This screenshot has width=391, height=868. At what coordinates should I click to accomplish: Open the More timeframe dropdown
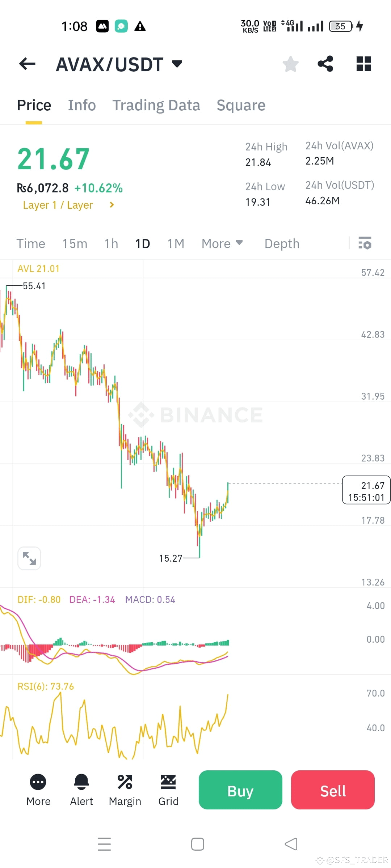[222, 243]
